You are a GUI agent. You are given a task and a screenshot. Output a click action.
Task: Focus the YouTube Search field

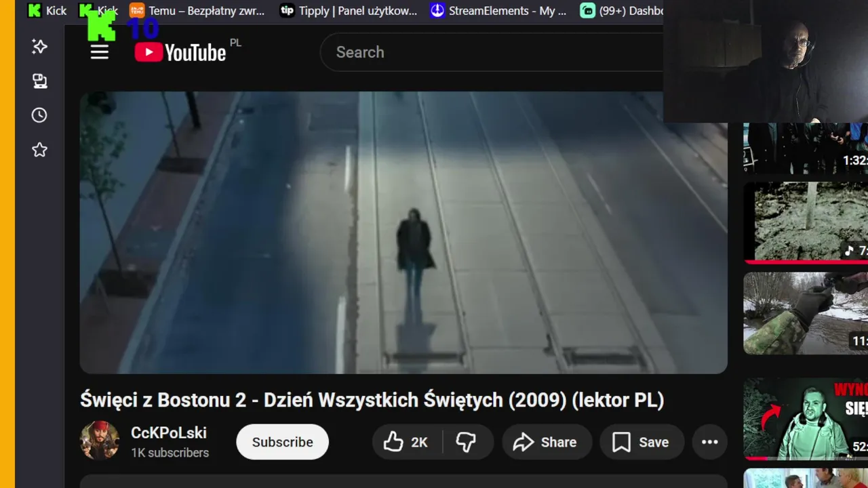492,52
